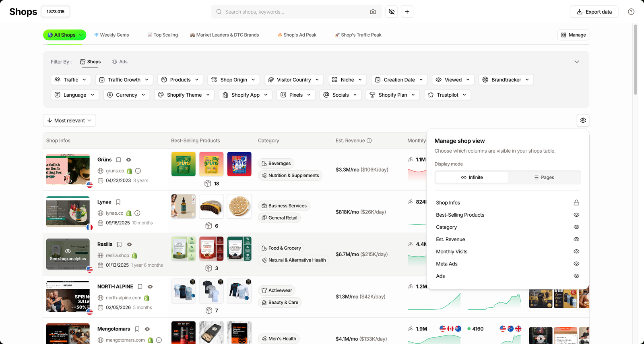Click the eye icon beside Resilia name

coord(129,245)
